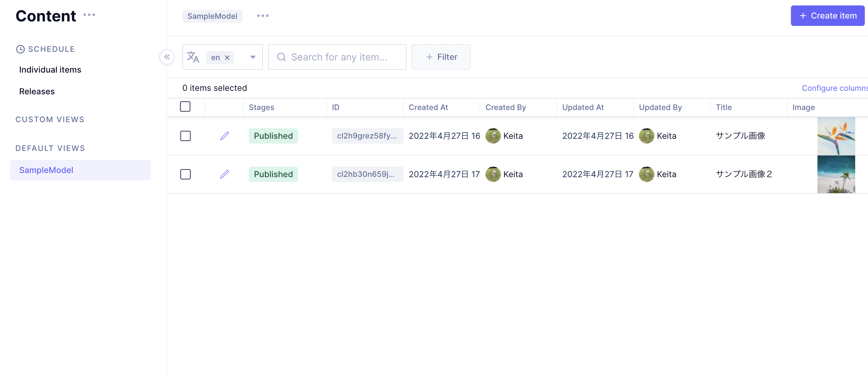This screenshot has height=378, width=868.
Task: Collapse the panel with the double-chevron
Action: click(x=167, y=57)
